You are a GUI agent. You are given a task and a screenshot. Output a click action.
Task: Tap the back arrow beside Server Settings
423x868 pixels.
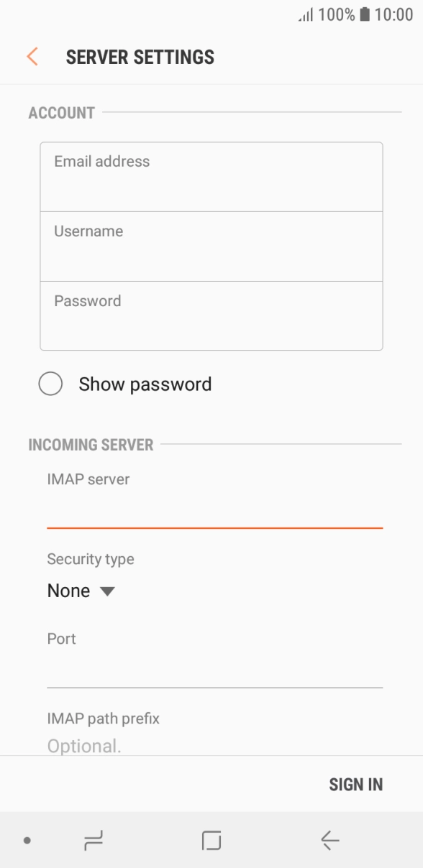tap(32, 56)
